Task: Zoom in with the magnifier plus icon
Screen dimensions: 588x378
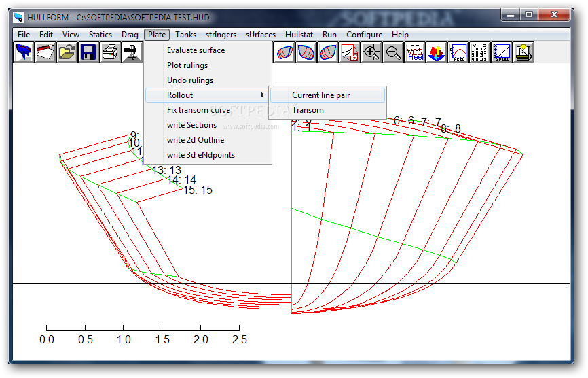Action: tap(371, 52)
